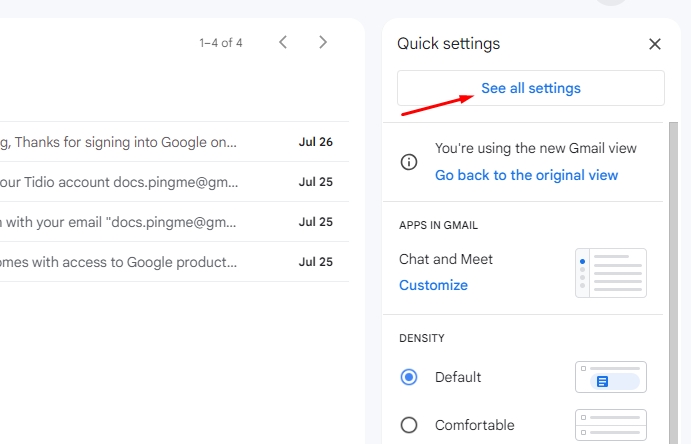Screen dimensions: 691x444
Task: Click the info icon beside new Gmail view
Action: (409, 161)
